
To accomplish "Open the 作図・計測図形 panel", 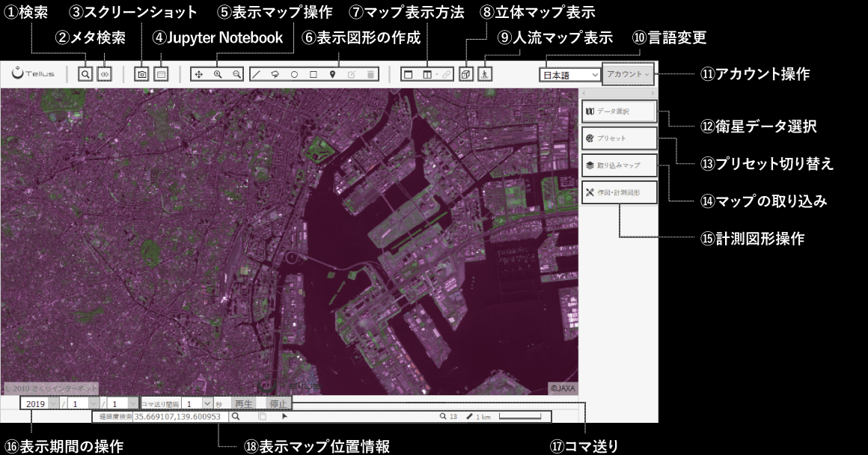I will point(619,192).
